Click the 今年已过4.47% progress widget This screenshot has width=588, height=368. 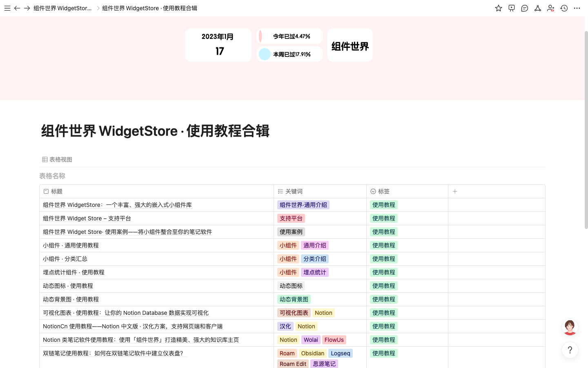[290, 36]
